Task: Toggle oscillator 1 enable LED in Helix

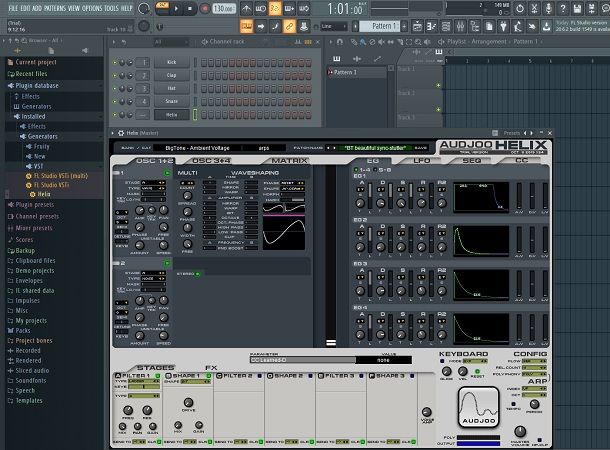Action: 167,173
